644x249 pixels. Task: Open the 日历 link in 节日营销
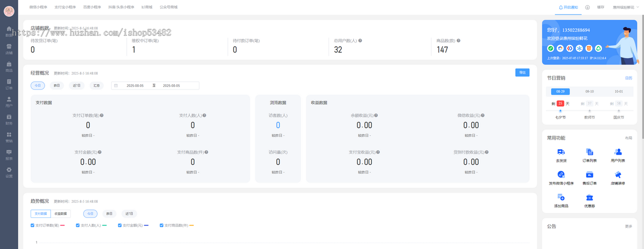(628, 78)
